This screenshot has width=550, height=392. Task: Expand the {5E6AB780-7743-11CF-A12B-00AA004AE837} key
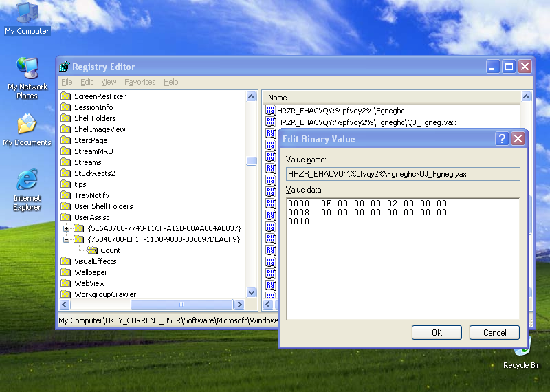point(66,228)
